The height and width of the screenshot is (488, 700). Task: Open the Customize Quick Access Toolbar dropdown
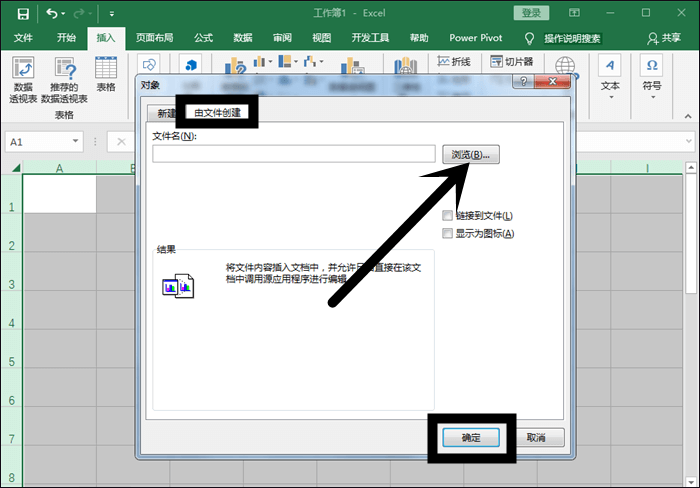pos(112,14)
